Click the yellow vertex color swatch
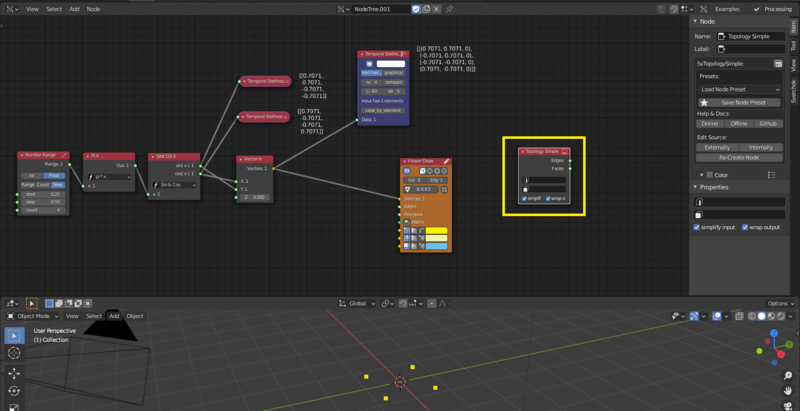This screenshot has height=411, width=800. pyautogui.click(x=436, y=230)
